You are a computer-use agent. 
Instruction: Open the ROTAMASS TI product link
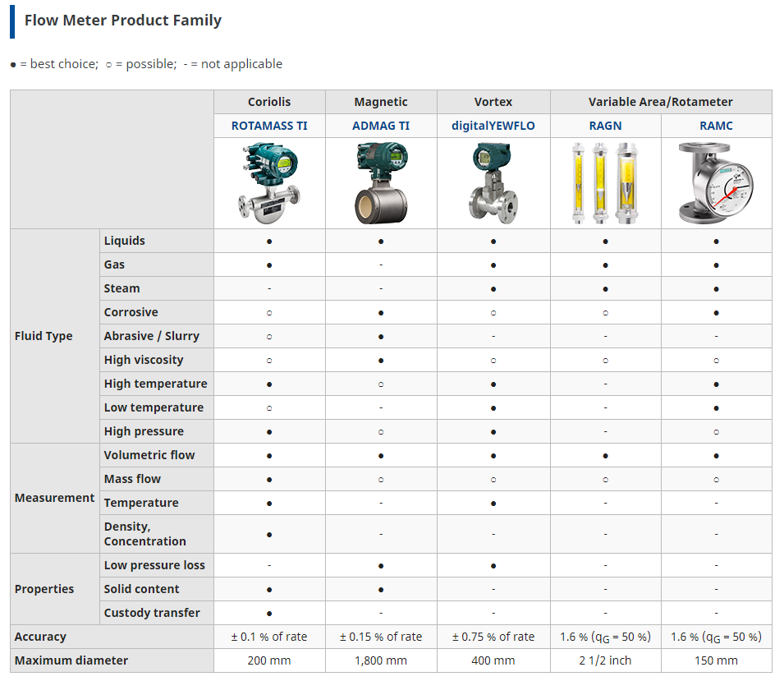point(269,126)
